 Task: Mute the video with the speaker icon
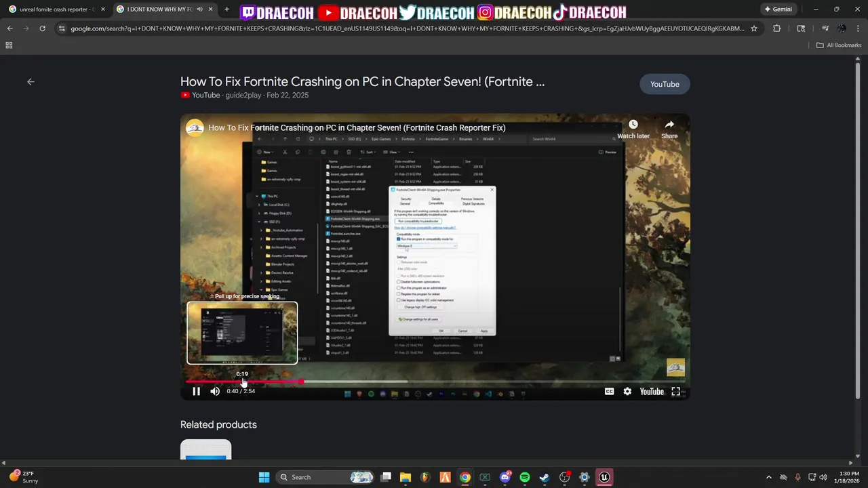tap(215, 391)
